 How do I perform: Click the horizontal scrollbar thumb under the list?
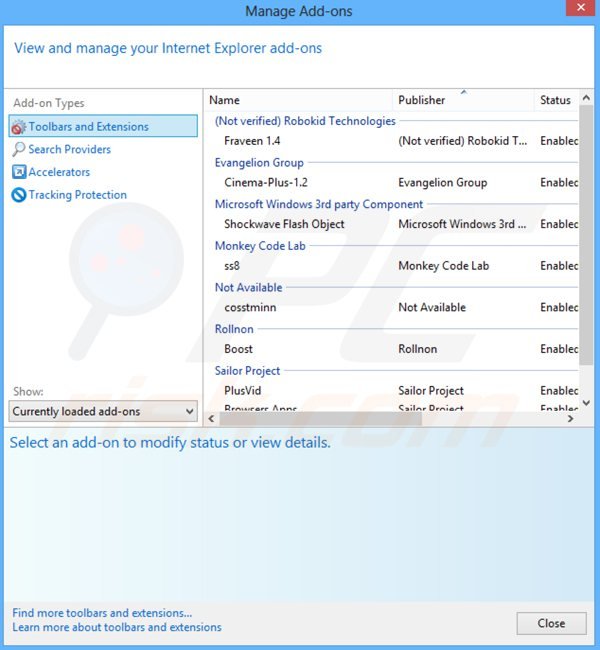coord(321,419)
